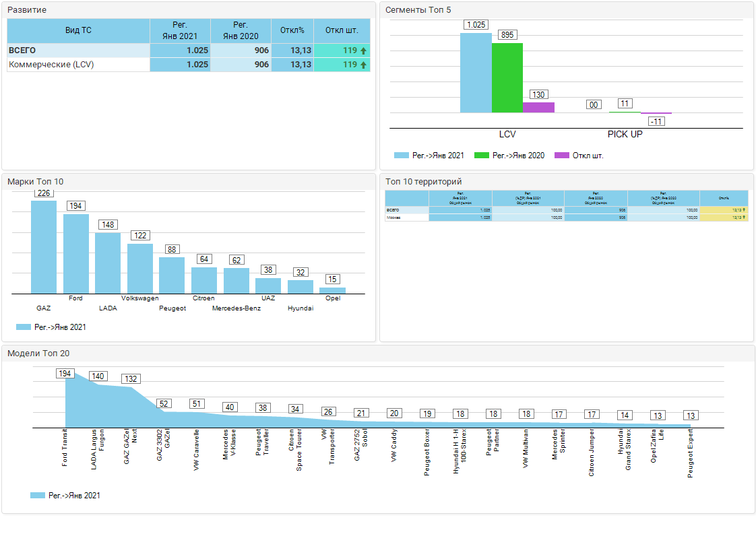
Task: Click the Volkswagen bar valued 122
Action: [140, 268]
